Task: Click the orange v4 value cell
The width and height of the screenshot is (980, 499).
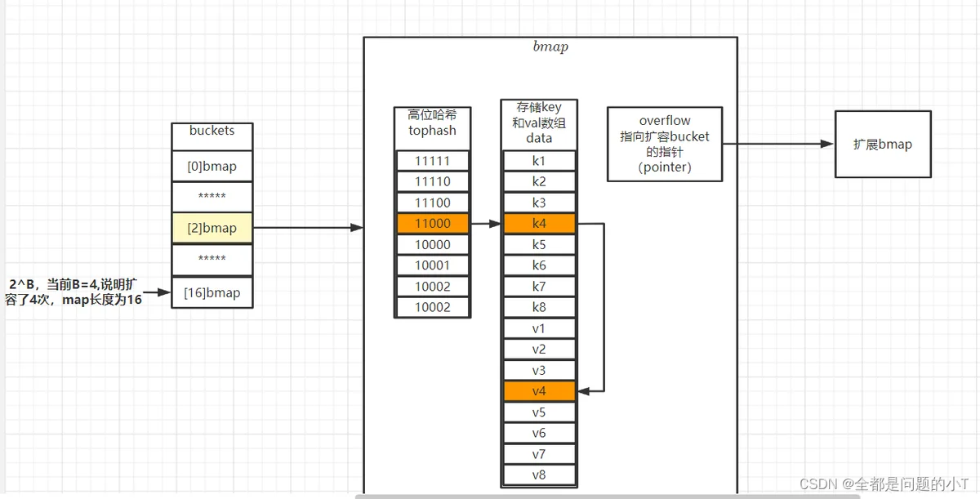Action: coord(539,391)
